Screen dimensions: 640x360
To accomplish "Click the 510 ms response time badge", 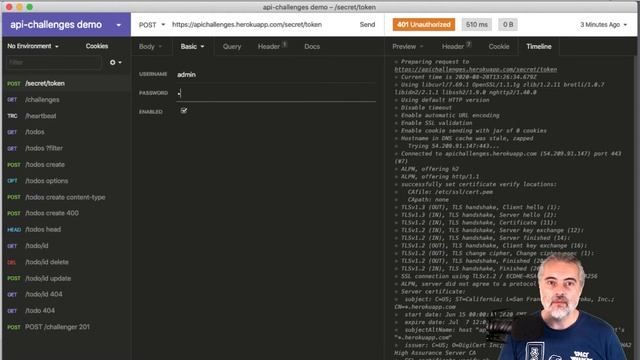I will click(x=477, y=24).
